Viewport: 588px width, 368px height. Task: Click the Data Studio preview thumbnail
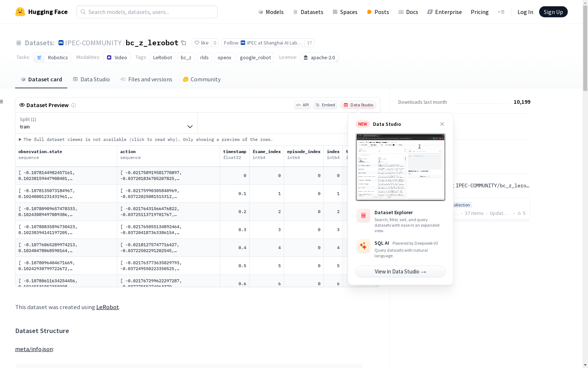pyautogui.click(x=401, y=167)
